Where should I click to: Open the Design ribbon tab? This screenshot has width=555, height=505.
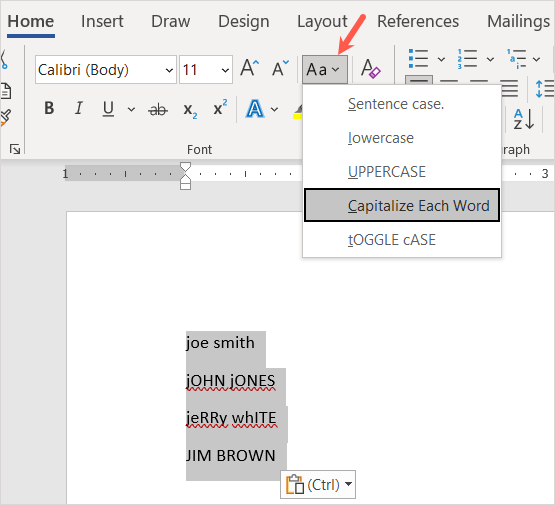tap(244, 22)
